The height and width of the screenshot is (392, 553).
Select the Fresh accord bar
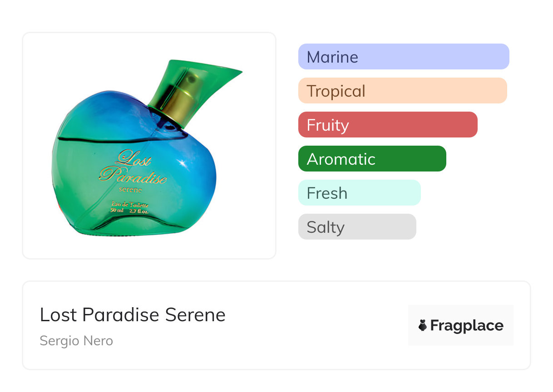pyautogui.click(x=360, y=193)
